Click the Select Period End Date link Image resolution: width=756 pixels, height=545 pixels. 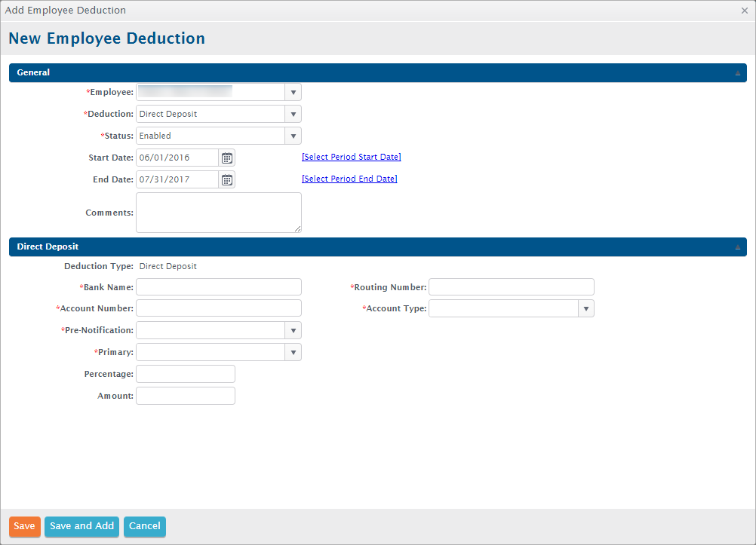[x=349, y=179]
